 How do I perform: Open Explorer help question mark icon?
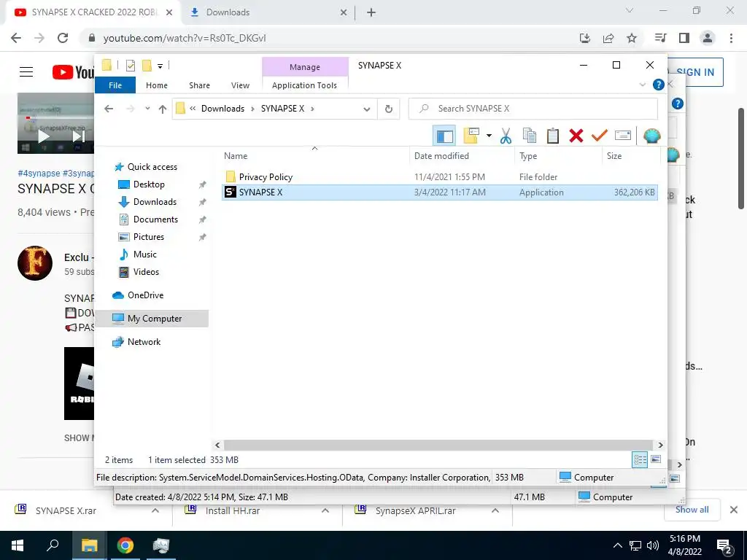[659, 85]
